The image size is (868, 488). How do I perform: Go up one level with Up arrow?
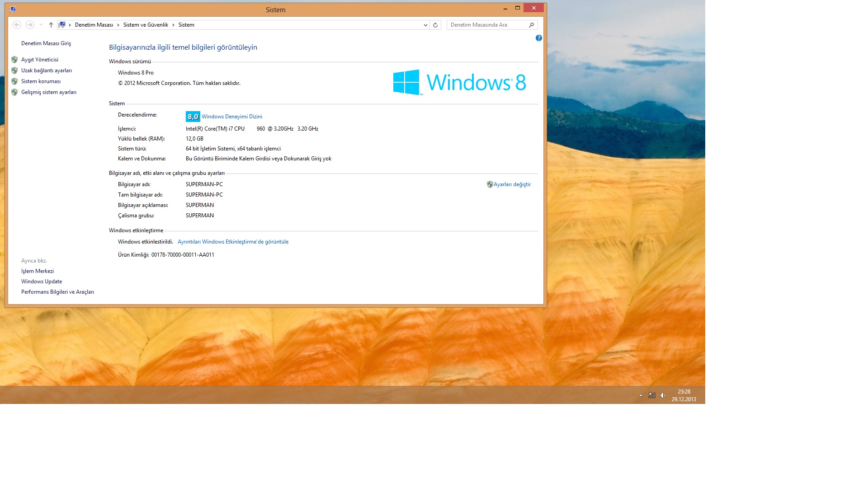click(x=51, y=25)
